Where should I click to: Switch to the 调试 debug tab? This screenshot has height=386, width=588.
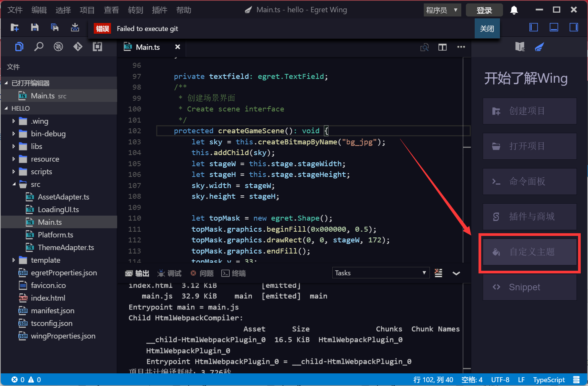(x=169, y=273)
